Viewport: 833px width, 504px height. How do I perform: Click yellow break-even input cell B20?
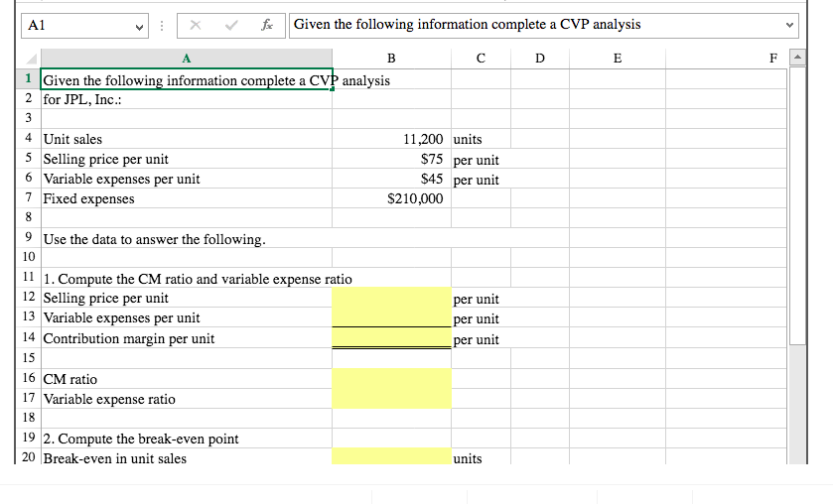click(391, 456)
